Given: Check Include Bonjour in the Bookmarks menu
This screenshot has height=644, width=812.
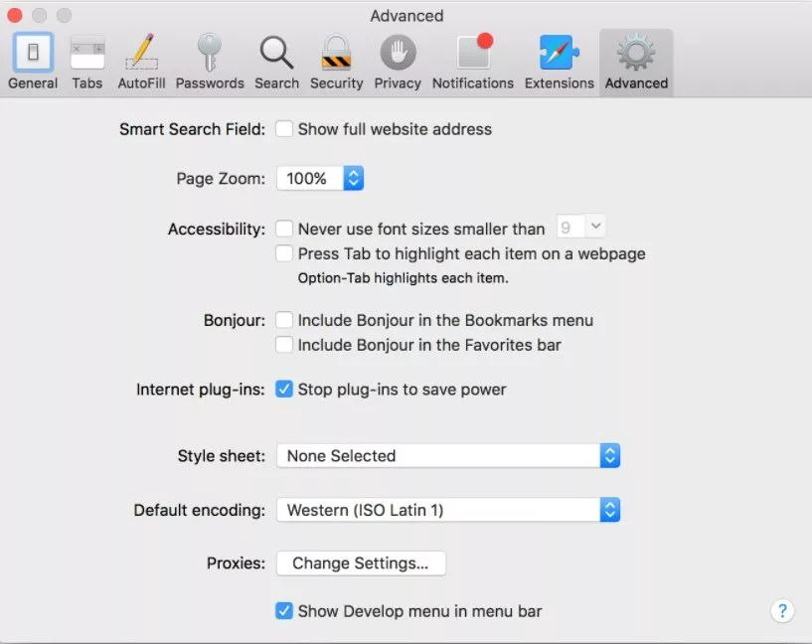Looking at the screenshot, I should (x=284, y=320).
